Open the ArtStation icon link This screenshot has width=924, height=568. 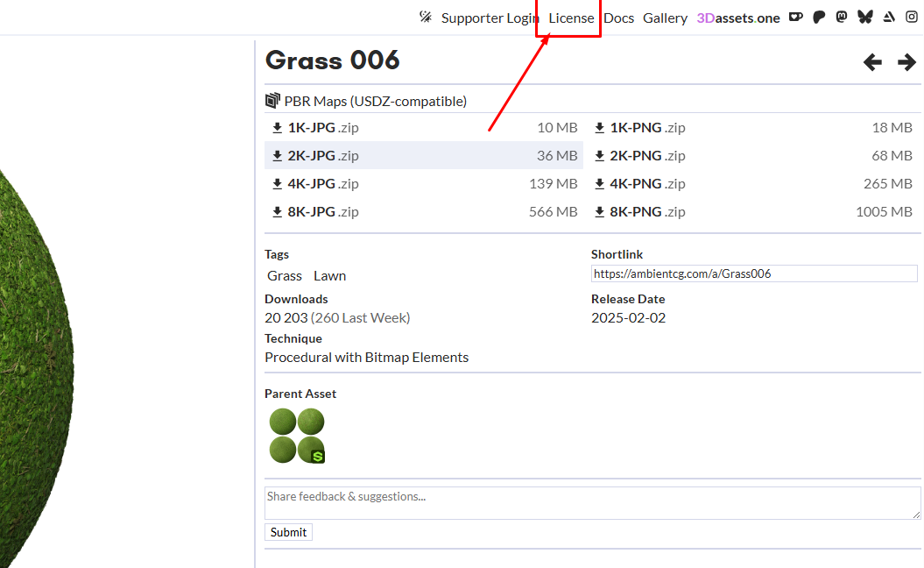[x=889, y=18]
